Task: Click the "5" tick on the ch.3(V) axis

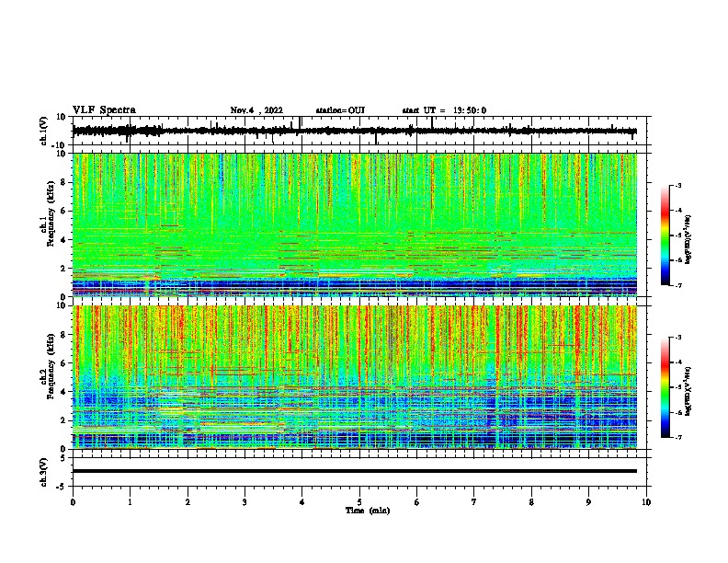Action: (63, 458)
